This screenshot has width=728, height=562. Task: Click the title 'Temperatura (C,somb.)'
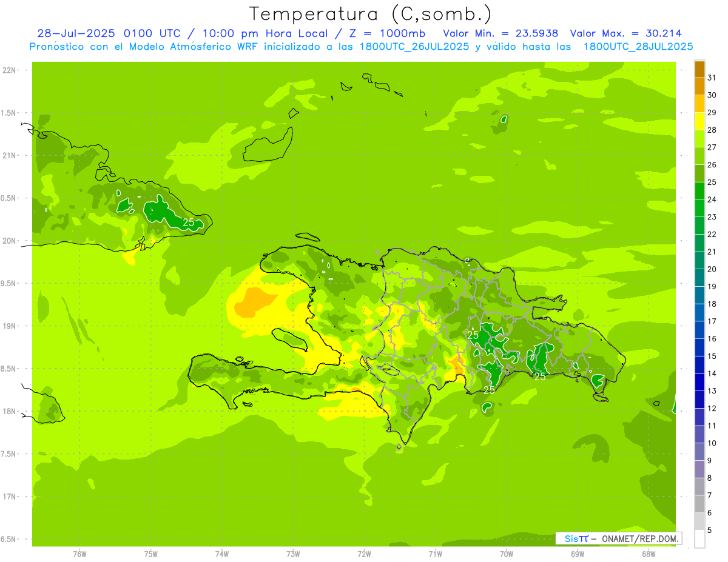click(371, 14)
